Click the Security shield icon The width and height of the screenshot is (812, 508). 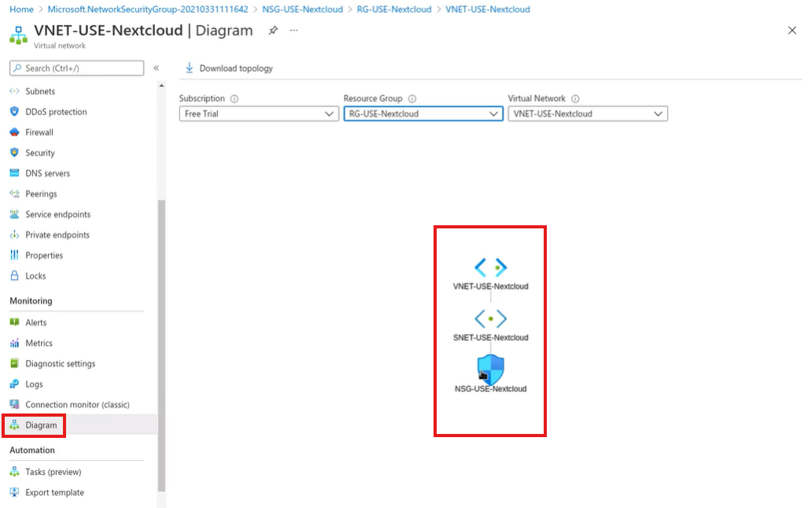[14, 153]
